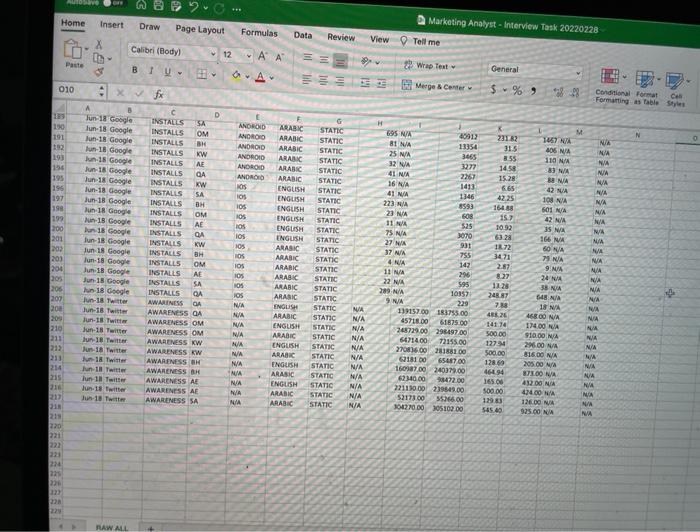Click the Save disk icon

tap(158, 5)
